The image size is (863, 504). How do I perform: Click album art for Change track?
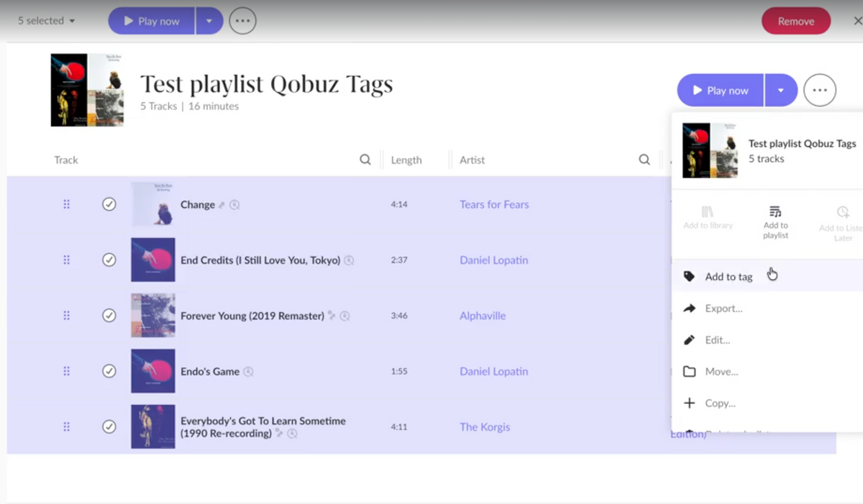pos(153,204)
